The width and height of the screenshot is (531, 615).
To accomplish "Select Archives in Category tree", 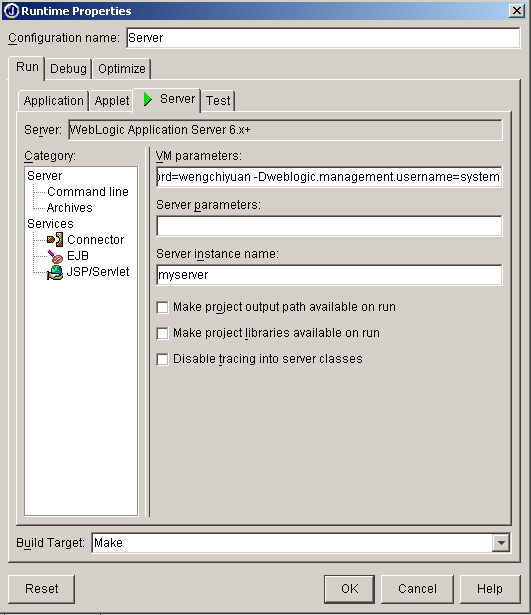I will coord(69,208).
